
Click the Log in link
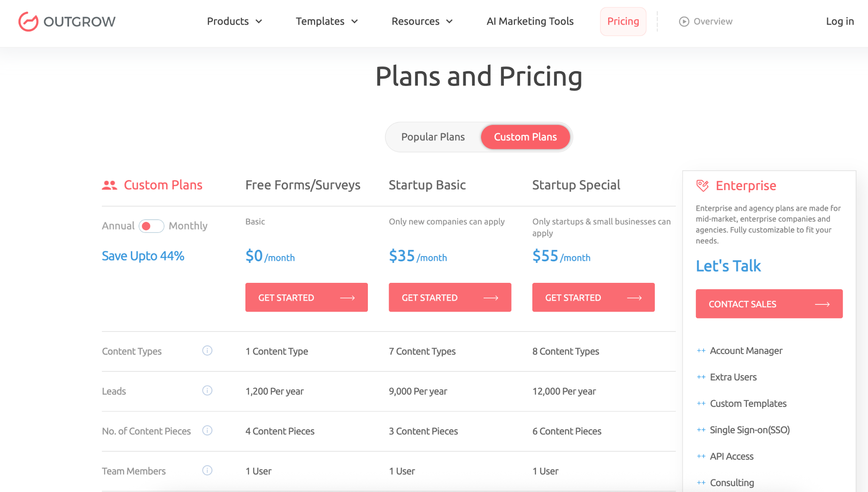tap(840, 22)
